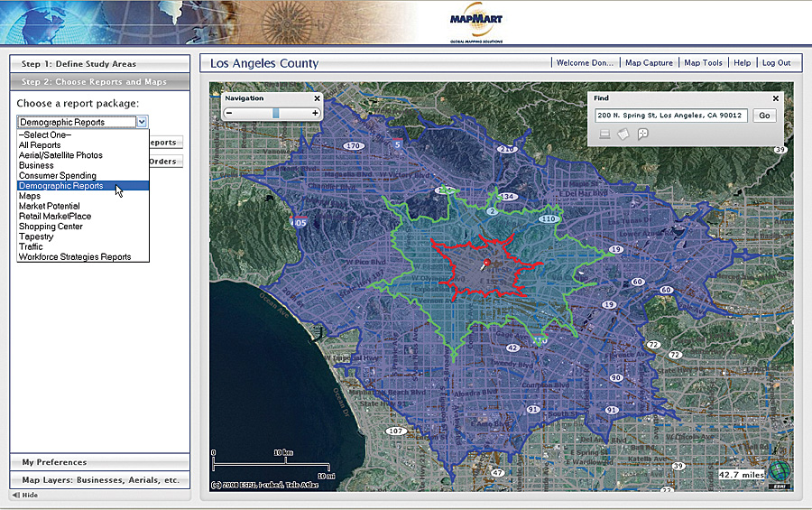The image size is (812, 510).
Task: Click the route 47 shield on map
Action: click(x=498, y=473)
